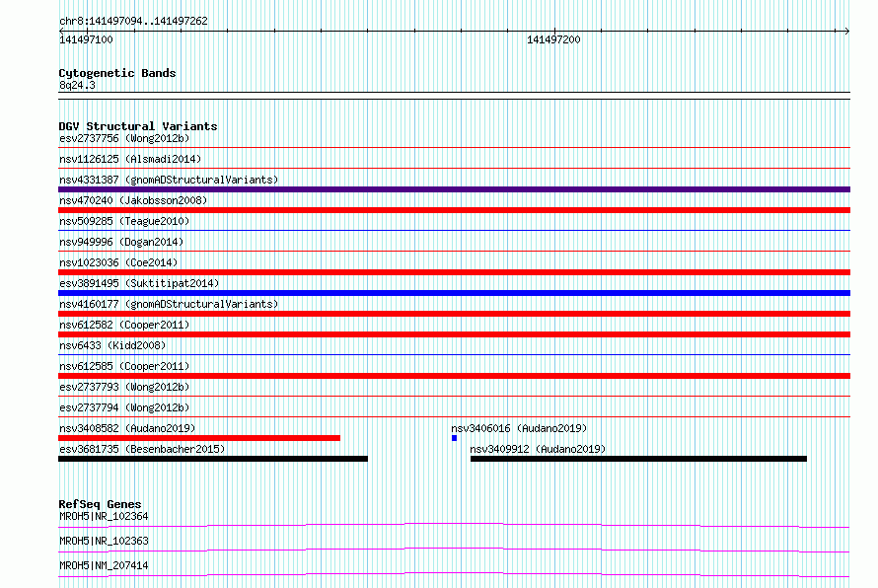This screenshot has height=588, width=878.
Task: Open variant nsv470240 (Jakobsson2008)
Action: (x=133, y=200)
